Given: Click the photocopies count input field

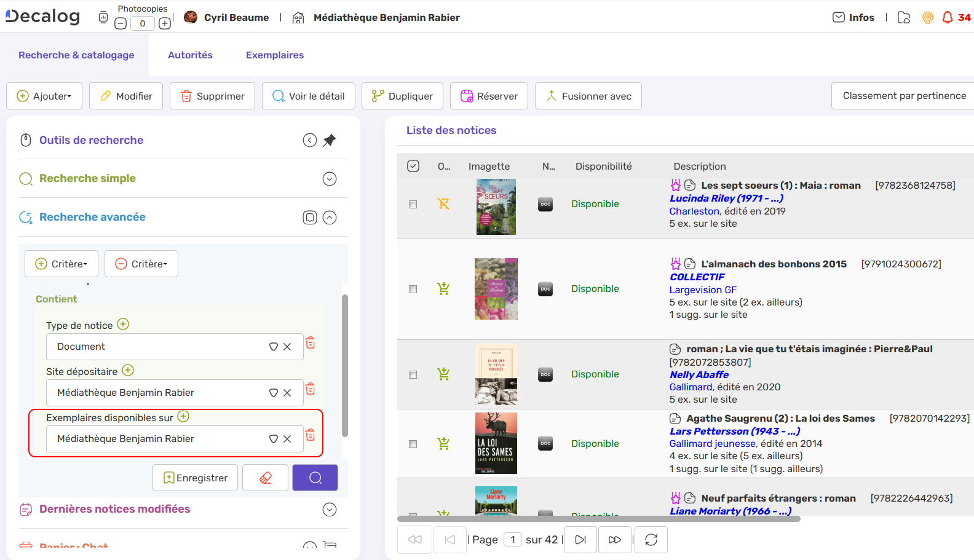Looking at the screenshot, I should [x=143, y=23].
